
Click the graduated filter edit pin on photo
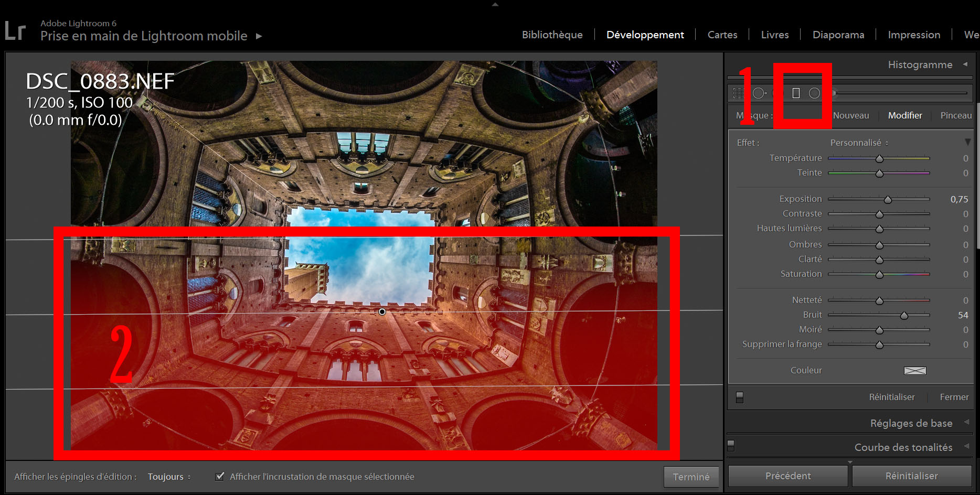382,311
